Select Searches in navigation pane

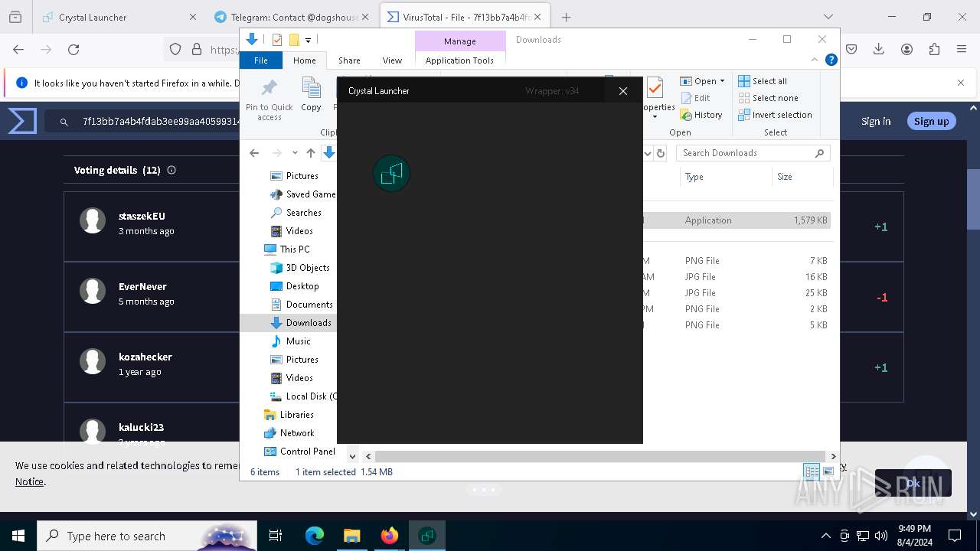296,213
